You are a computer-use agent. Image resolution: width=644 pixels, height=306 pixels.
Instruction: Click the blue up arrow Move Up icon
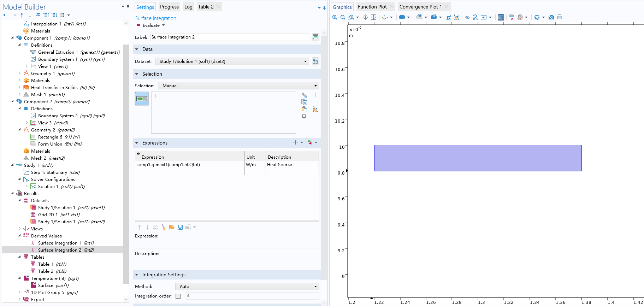22,15
